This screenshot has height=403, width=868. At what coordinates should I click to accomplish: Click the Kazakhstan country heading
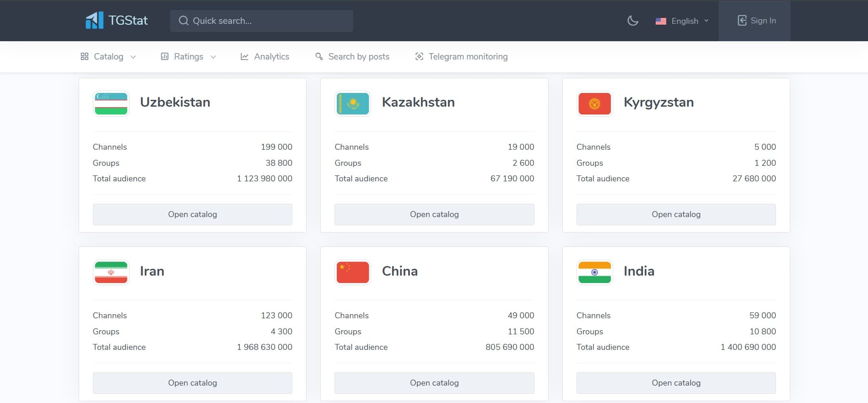pos(418,102)
